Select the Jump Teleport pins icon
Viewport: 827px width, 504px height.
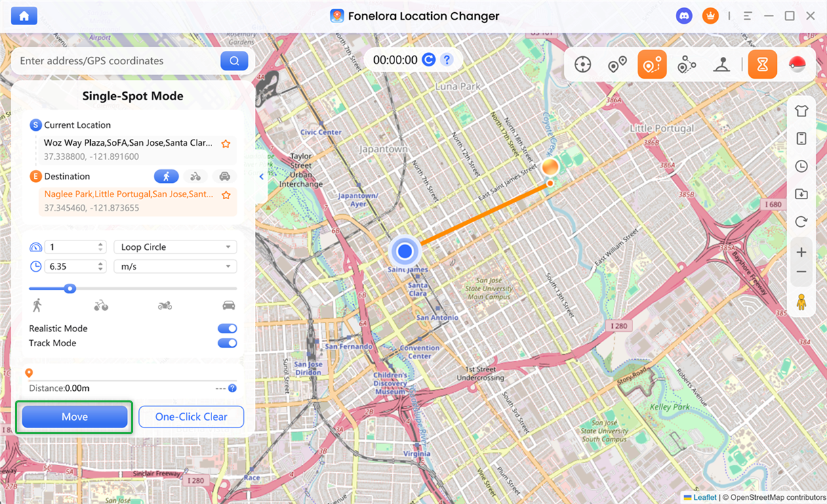pos(617,65)
